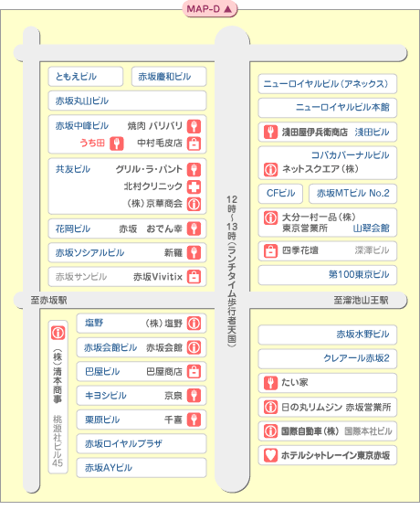Click shop icon next to 巴屋商店
Screen dimensions: 420x510
(194, 371)
